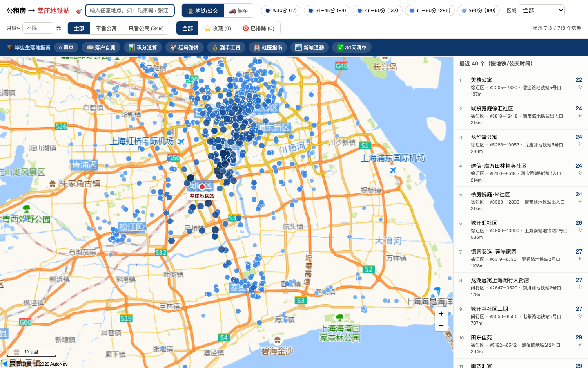588x368 pixels.
Task: Open the 憓家安选–莲岸家园 listing
Action: click(x=521, y=258)
